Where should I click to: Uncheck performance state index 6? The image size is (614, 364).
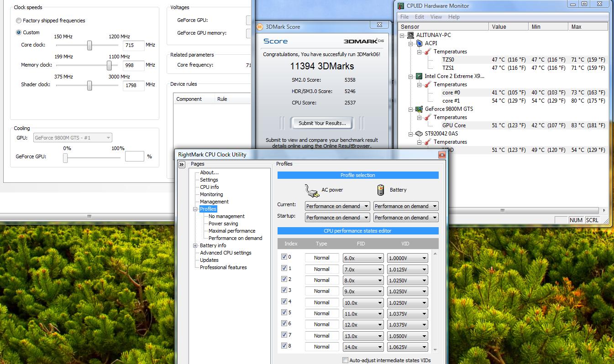coord(284,323)
